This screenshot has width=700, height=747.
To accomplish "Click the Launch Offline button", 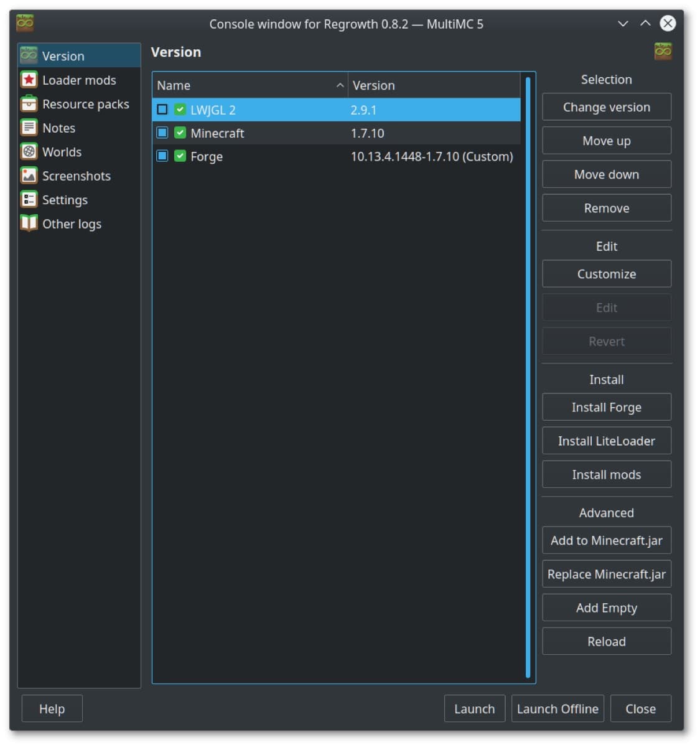I will [x=558, y=708].
